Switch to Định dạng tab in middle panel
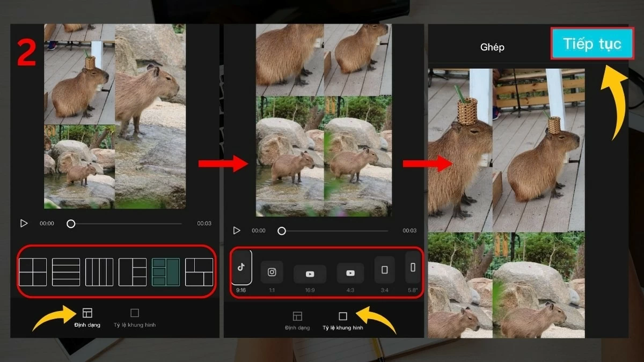Viewport: 644px width, 362px height. (x=297, y=320)
